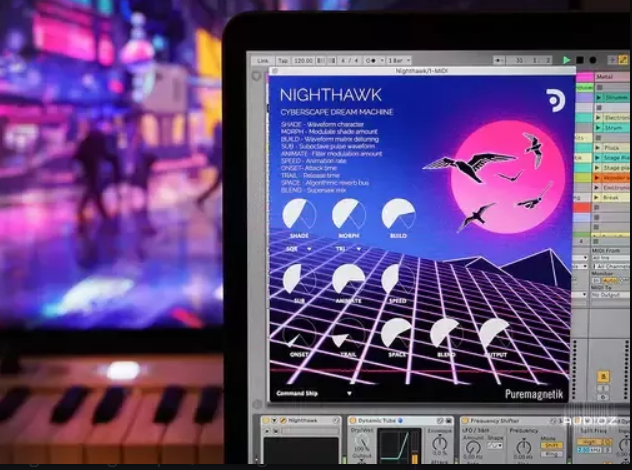Toggle the Frequency Shifter device activator
Viewport: 632px width, 470px height.
[x=465, y=420]
